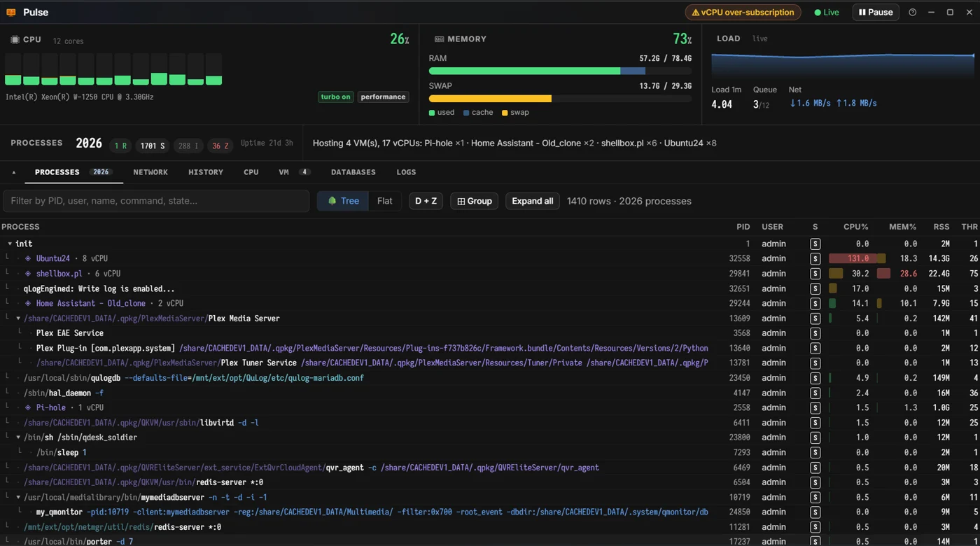Click the VM icon beside Home Assistant - Old_clone
The width and height of the screenshot is (980, 546).
(28, 303)
